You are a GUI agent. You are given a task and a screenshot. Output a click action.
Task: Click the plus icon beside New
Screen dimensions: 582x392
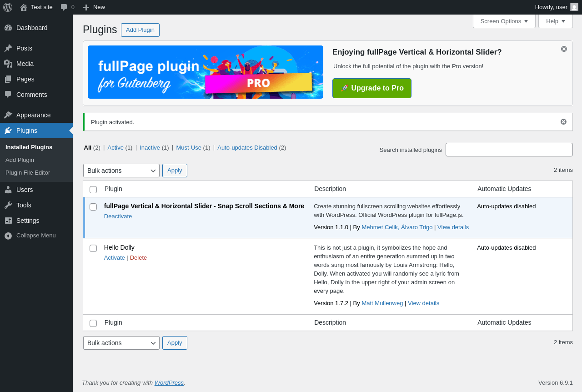tap(86, 7)
